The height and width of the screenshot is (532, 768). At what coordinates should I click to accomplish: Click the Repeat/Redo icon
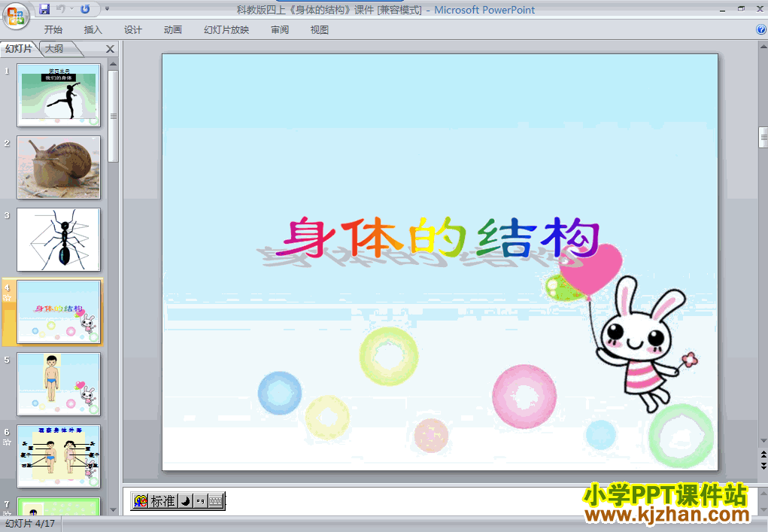coord(85,9)
